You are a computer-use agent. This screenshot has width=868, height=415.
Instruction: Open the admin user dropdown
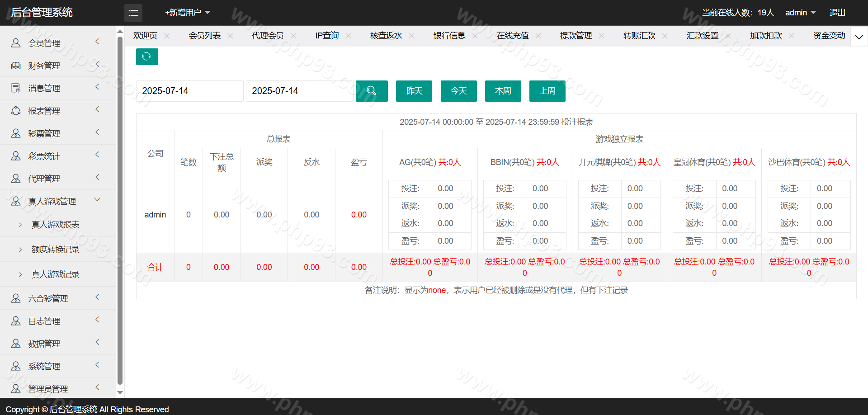click(800, 13)
